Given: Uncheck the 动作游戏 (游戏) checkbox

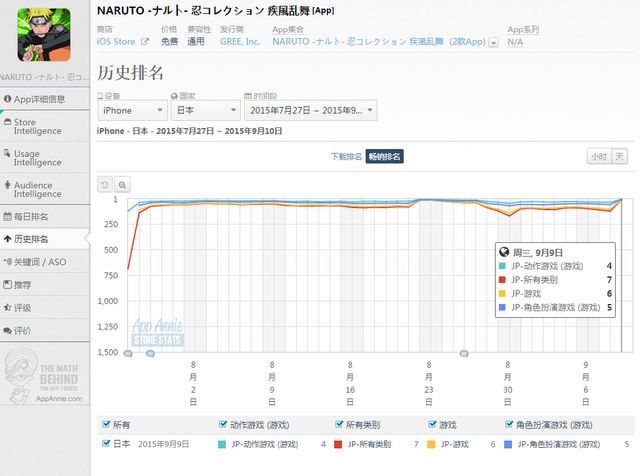Looking at the screenshot, I should [x=222, y=424].
